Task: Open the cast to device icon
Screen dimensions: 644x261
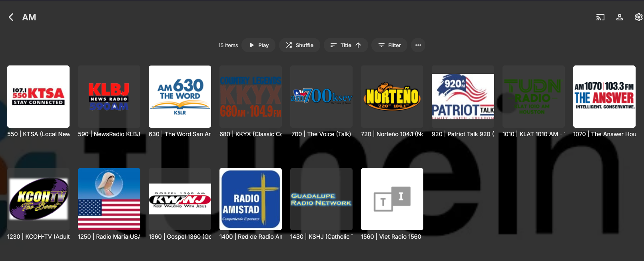Action: [x=600, y=17]
